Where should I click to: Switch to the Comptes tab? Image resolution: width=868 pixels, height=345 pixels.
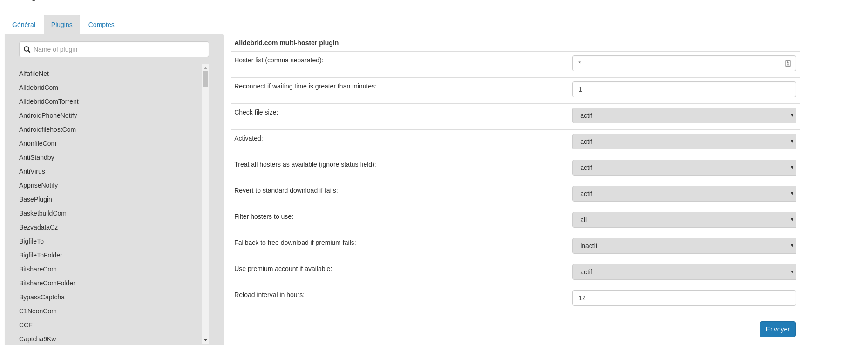point(101,24)
